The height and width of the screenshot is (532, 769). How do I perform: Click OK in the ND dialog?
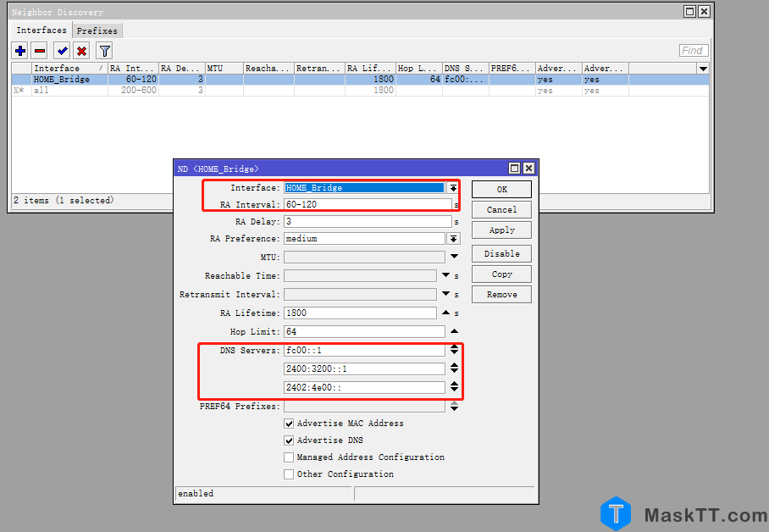pos(501,190)
